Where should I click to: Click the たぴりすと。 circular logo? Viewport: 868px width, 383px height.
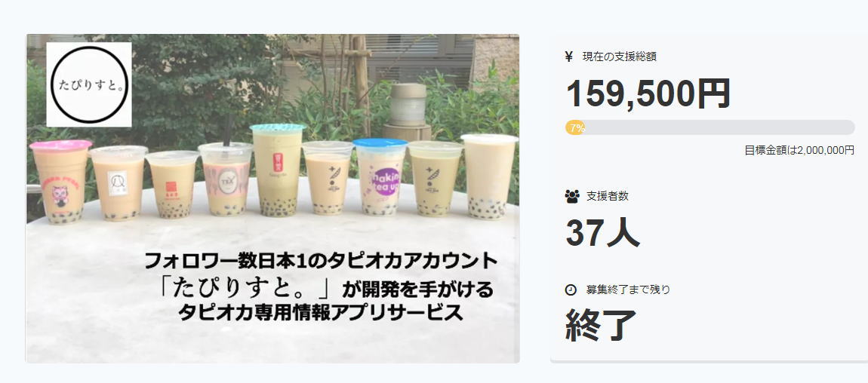[89, 84]
